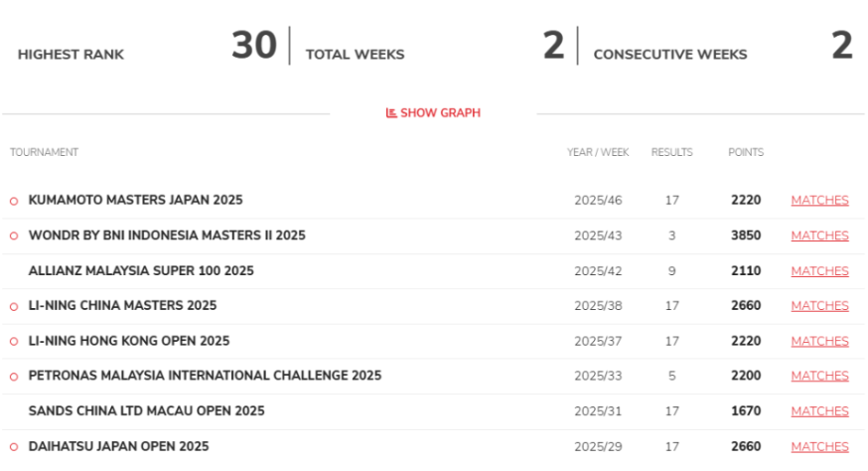The width and height of the screenshot is (868, 471).
Task: View Matches for Li-Ning Hong Kong Open
Action: (x=819, y=342)
